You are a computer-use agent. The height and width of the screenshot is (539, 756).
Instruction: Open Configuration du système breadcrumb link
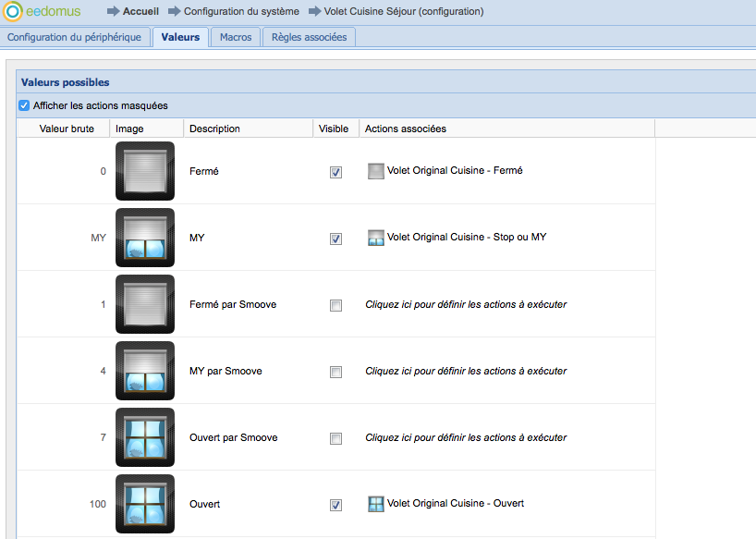[x=240, y=12]
